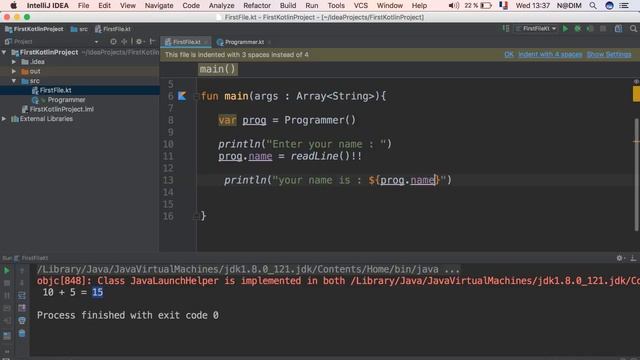Go up the stack trace in the console
The width and height of the screenshot is (640, 360).
tap(22, 270)
